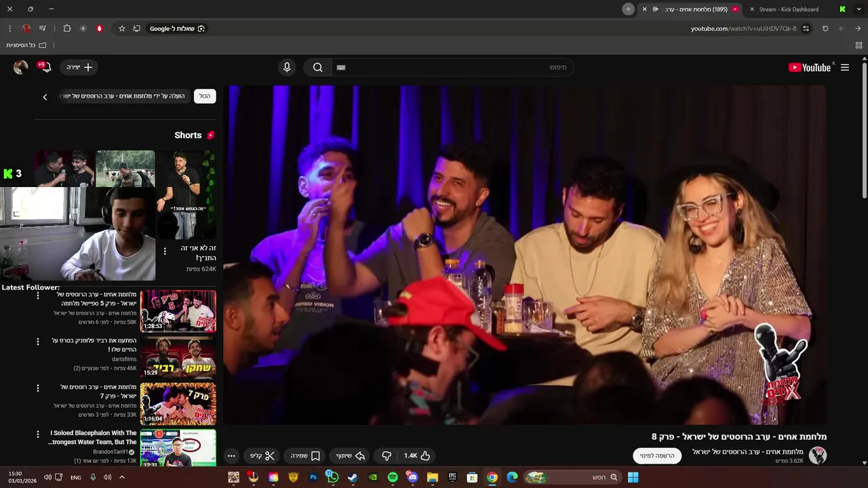
Task: Click the BrandonTan91 channel name
Action: 111,452
